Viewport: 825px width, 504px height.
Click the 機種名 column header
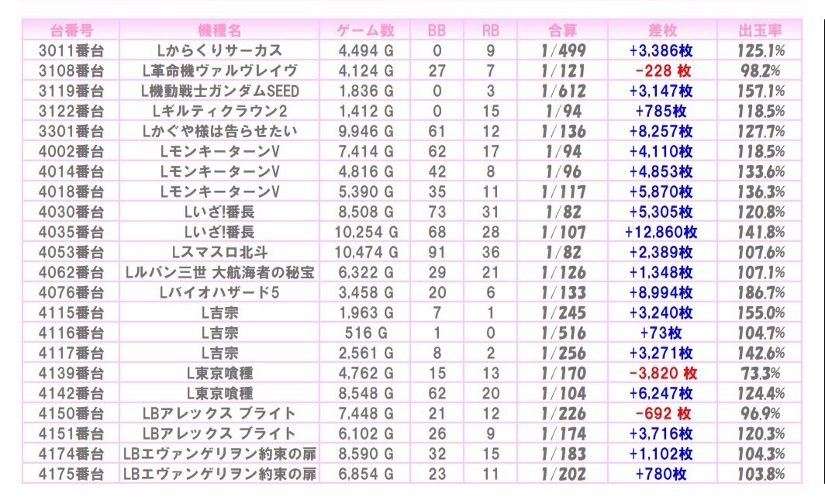[x=219, y=30]
